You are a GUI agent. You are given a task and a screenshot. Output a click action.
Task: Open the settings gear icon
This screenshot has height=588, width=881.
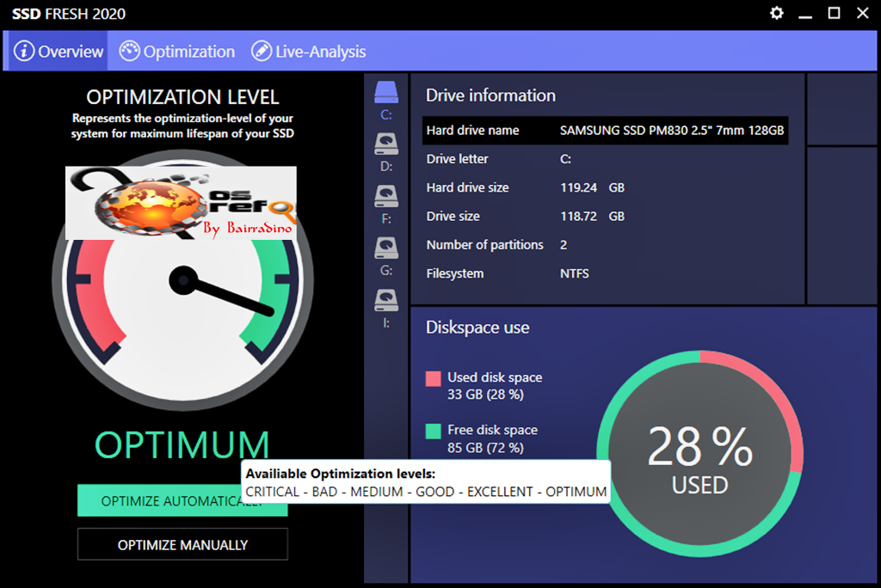(x=777, y=13)
